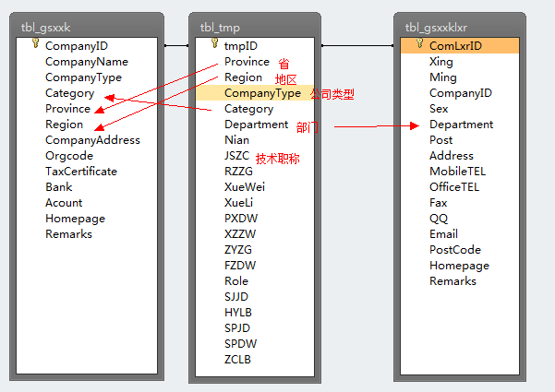This screenshot has width=555, height=392.
Task: Select the SJJD field
Action: 236,297
